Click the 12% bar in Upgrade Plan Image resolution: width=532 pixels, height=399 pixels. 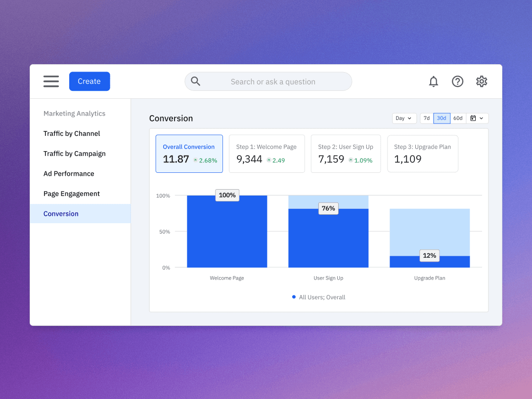pos(430,262)
